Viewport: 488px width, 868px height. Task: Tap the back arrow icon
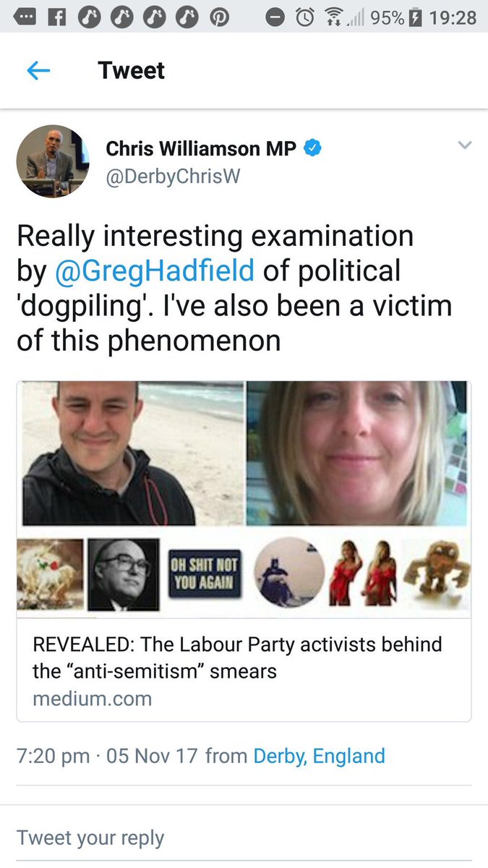pos(38,70)
